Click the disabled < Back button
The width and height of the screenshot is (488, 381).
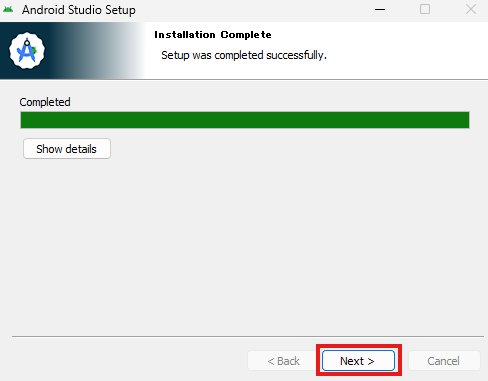pos(283,361)
